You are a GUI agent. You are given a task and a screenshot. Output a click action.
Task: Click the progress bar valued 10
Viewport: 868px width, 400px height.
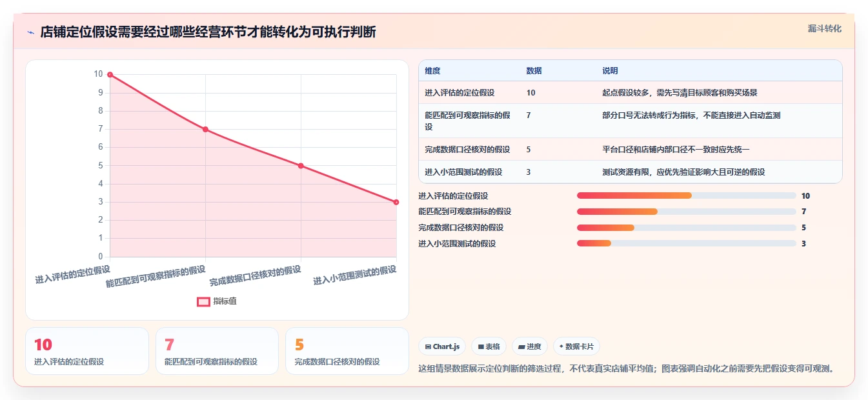tap(687, 195)
